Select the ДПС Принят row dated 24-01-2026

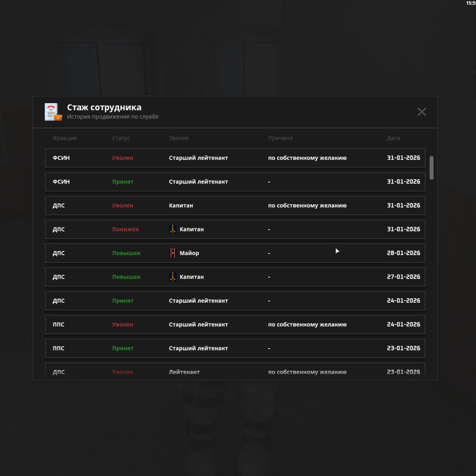point(235,301)
